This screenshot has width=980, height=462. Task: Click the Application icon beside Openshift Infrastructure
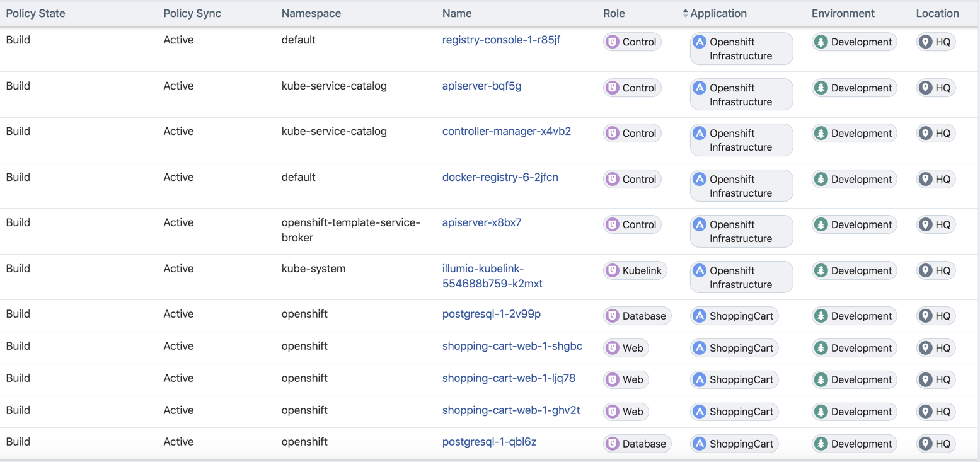700,42
